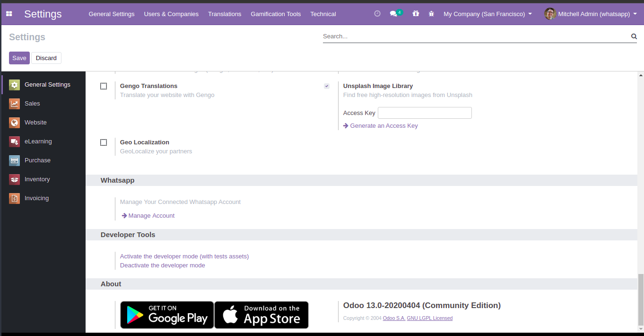Click the Odoo 13.0-20200404 version text

point(422,306)
